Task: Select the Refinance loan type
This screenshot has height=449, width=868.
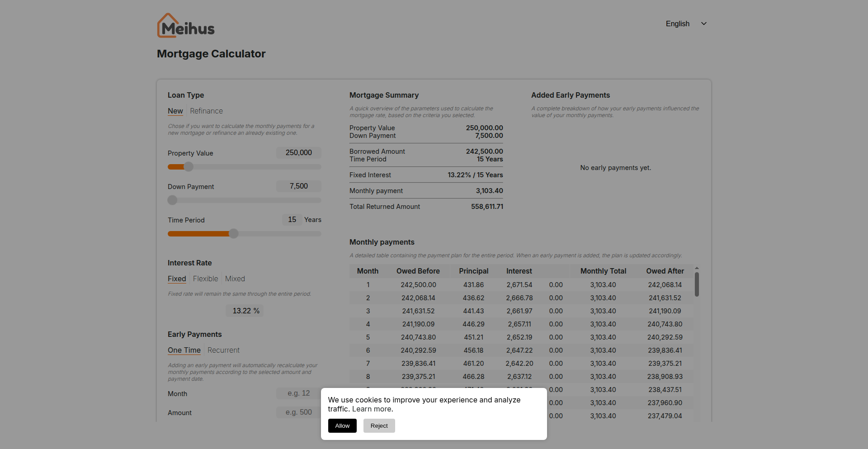Action: click(x=206, y=111)
